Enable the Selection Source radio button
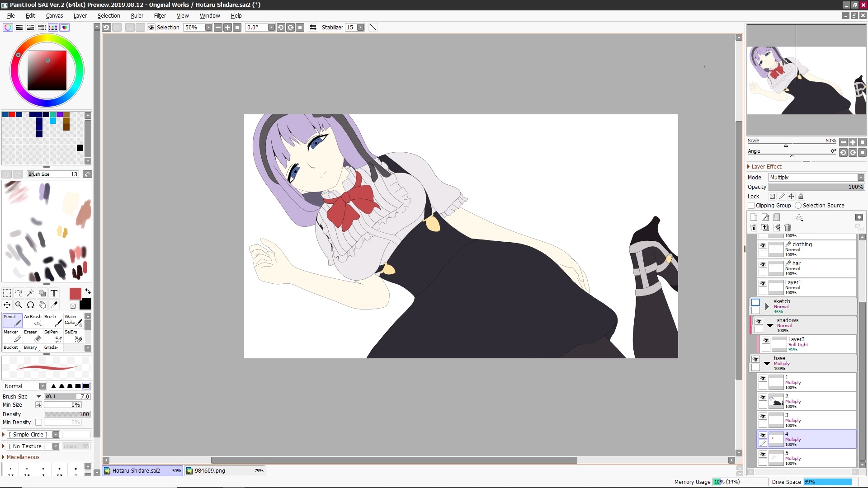The width and height of the screenshot is (868, 488). [798, 206]
